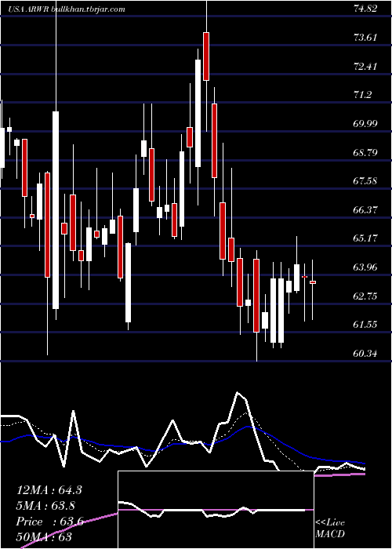Click the 62.75 price axis label
392x549 pixels.
[x=365, y=296]
